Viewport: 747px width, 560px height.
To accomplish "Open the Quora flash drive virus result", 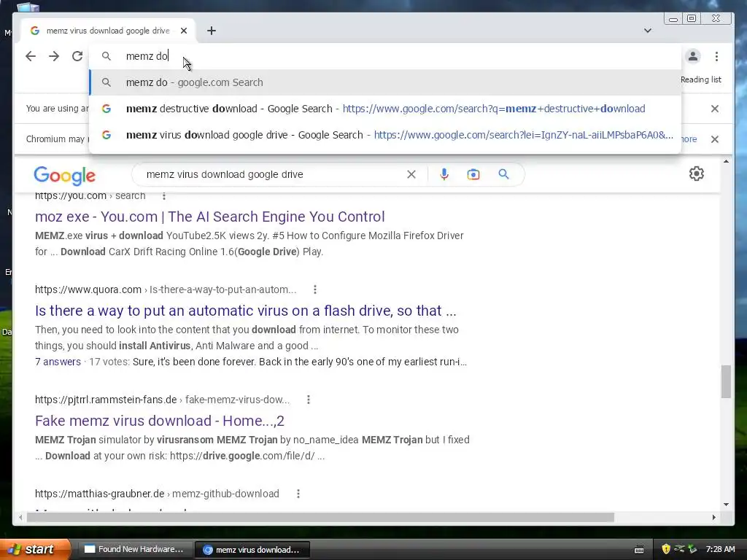I will click(x=245, y=311).
